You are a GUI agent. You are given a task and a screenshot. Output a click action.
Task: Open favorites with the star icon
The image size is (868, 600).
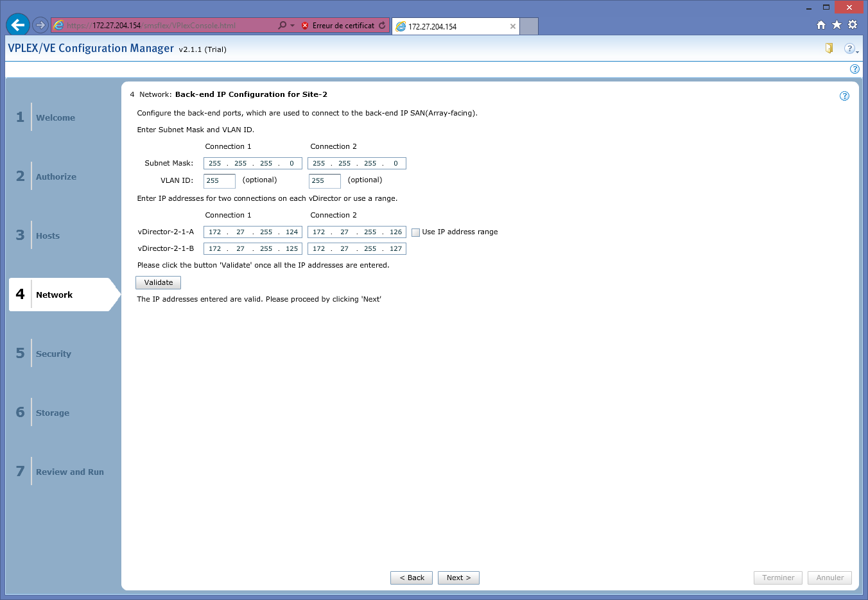(x=837, y=25)
